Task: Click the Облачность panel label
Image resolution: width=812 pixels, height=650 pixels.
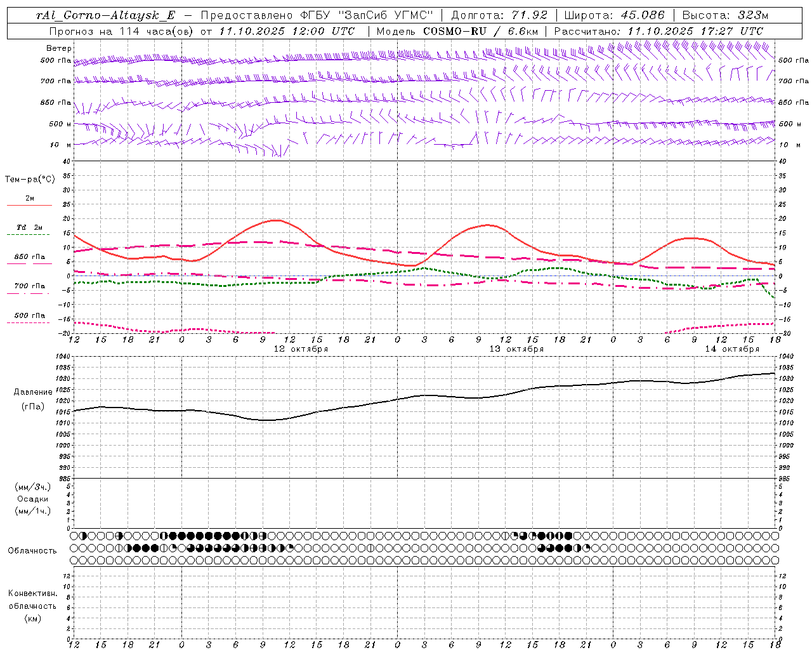Action: [x=32, y=551]
